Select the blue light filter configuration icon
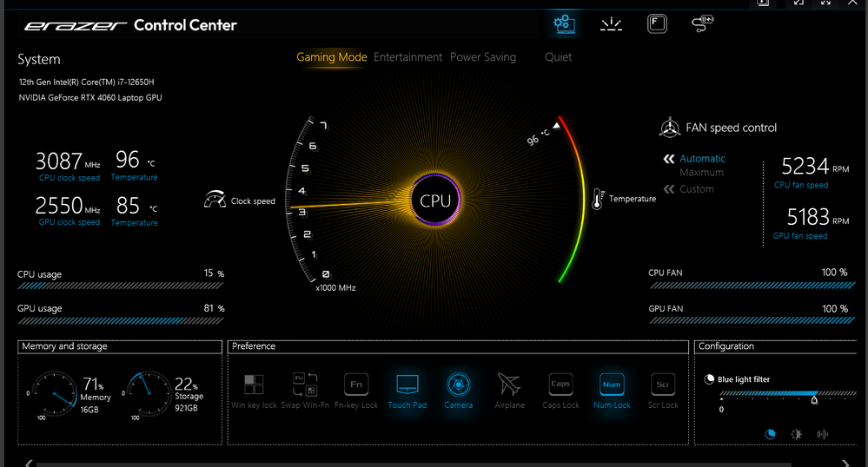This screenshot has width=868, height=467. tap(770, 434)
